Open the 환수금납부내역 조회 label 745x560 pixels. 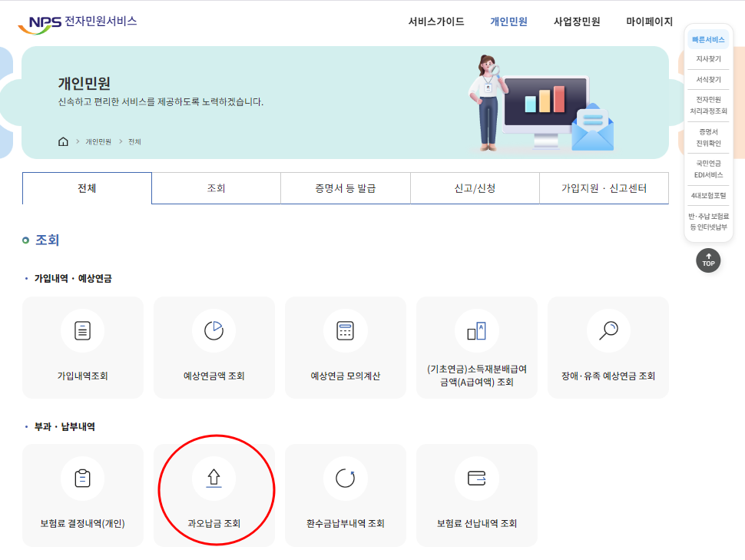coord(346,523)
